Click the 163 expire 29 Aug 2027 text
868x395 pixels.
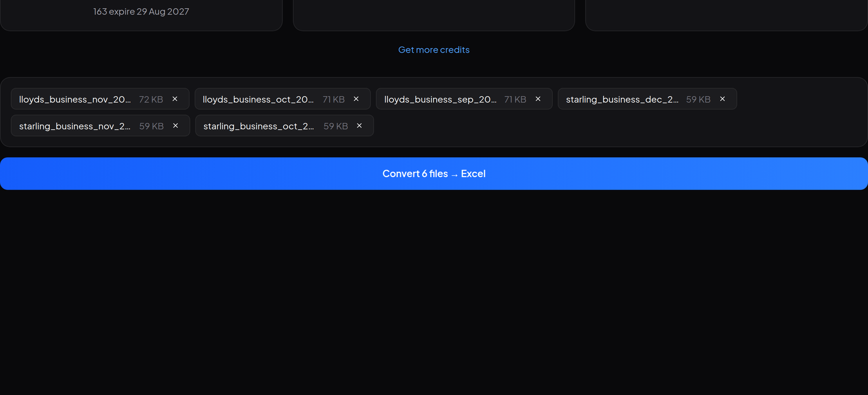(141, 11)
